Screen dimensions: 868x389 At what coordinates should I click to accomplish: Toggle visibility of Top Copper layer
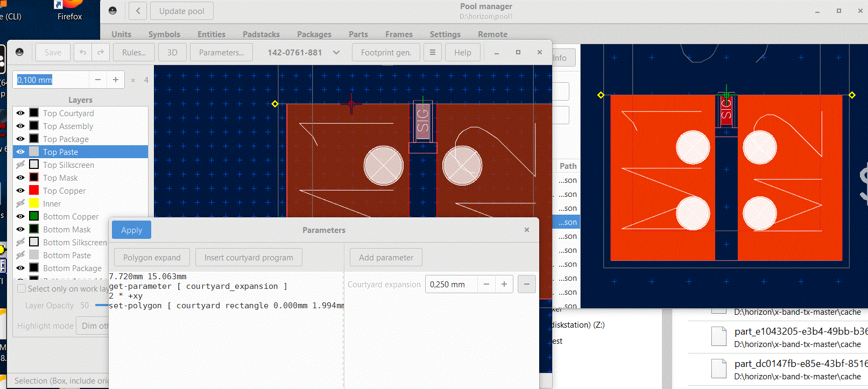pyautogui.click(x=20, y=190)
